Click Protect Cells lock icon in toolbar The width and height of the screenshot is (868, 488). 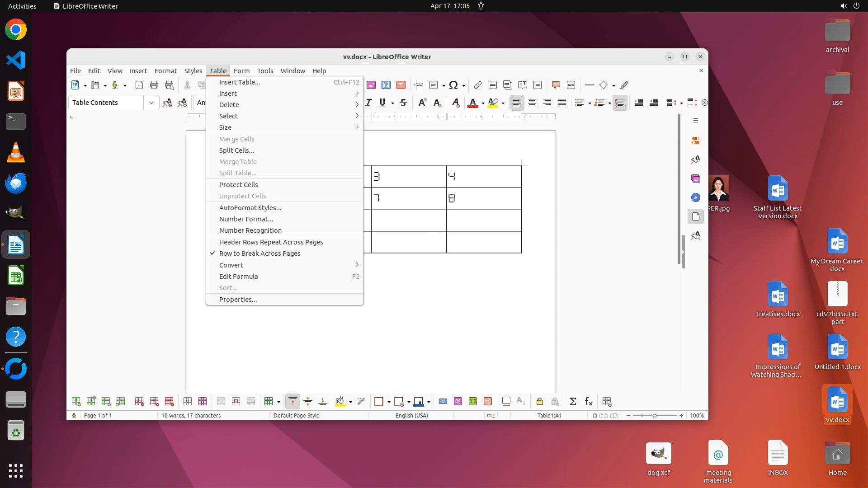point(539,401)
